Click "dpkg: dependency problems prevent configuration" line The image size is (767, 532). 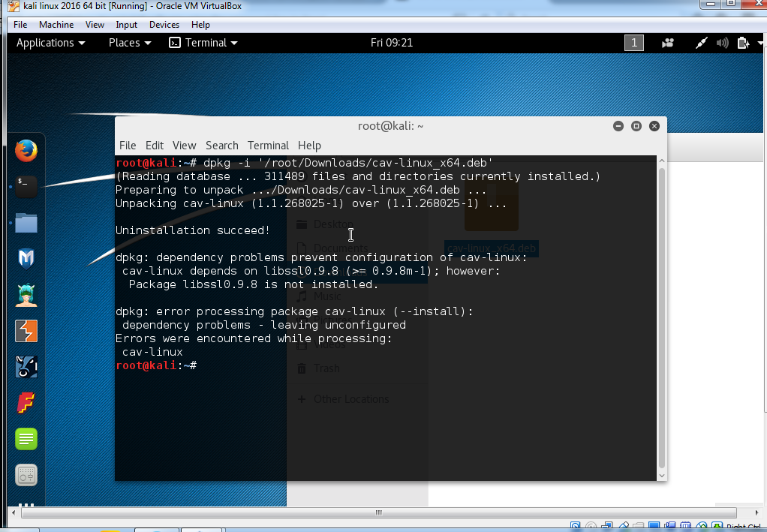point(321,257)
